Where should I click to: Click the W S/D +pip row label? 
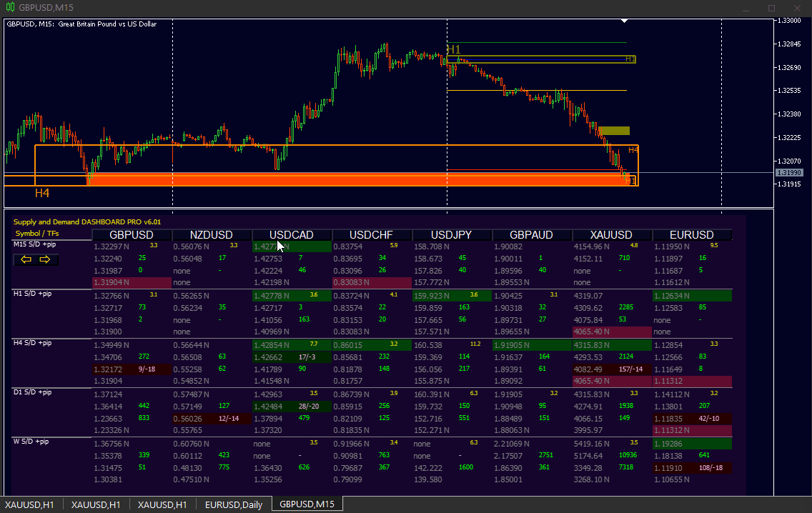(x=31, y=442)
